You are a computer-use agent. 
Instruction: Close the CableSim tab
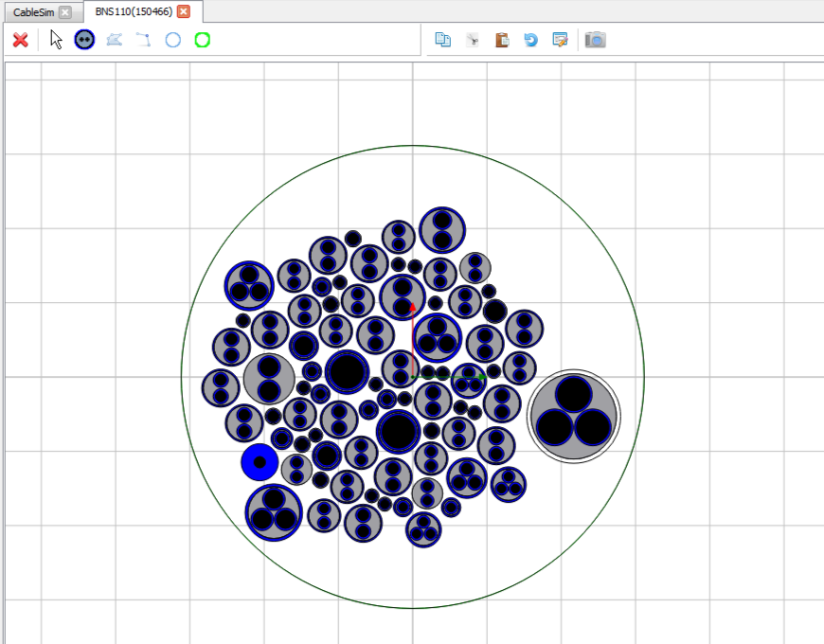click(64, 12)
